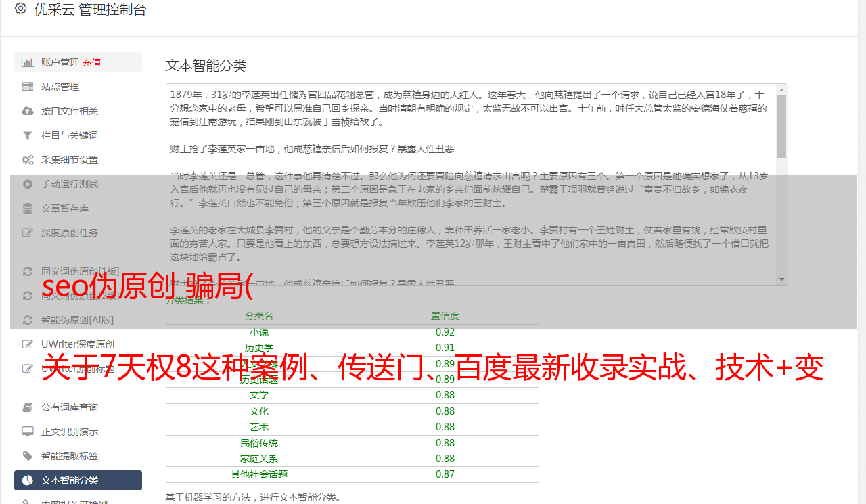Click the 文本智能分类 page heading
This screenshot has height=504, width=866.
click(x=206, y=66)
